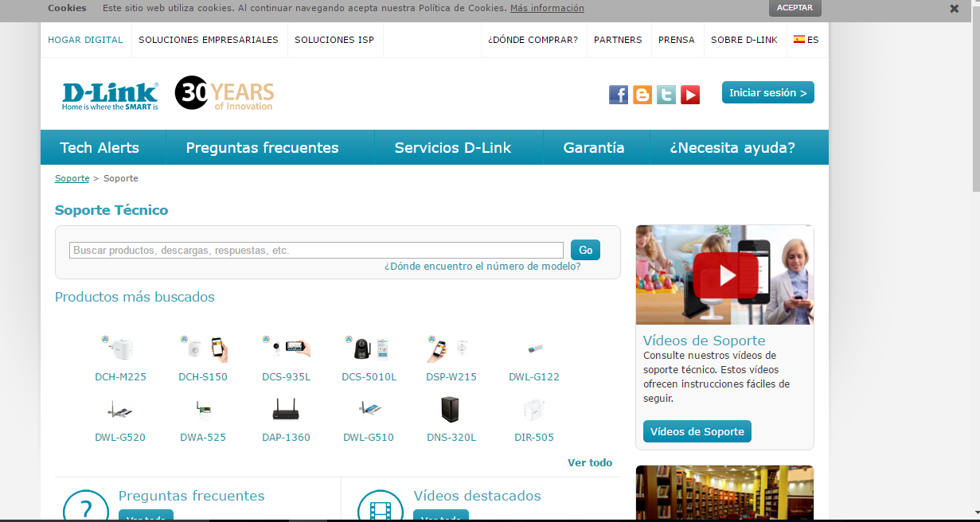The image size is (980, 522).
Task: Focus the product search input field
Action: (x=316, y=250)
